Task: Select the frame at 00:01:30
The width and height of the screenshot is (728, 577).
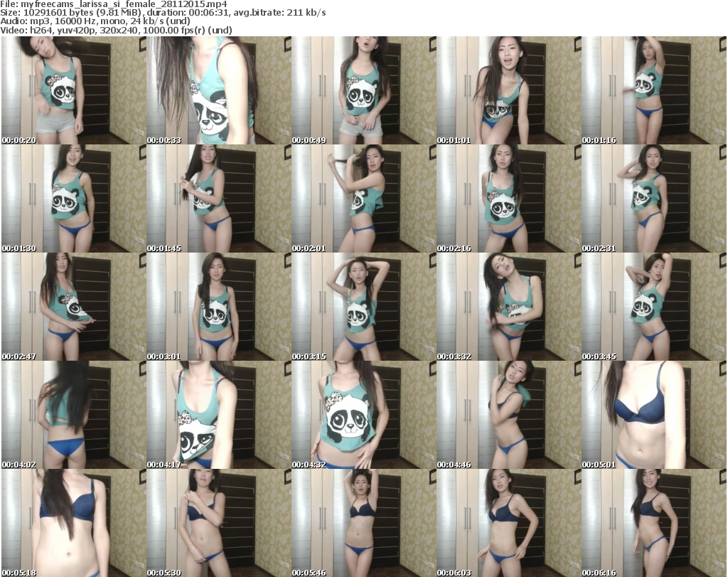Action: (x=74, y=198)
